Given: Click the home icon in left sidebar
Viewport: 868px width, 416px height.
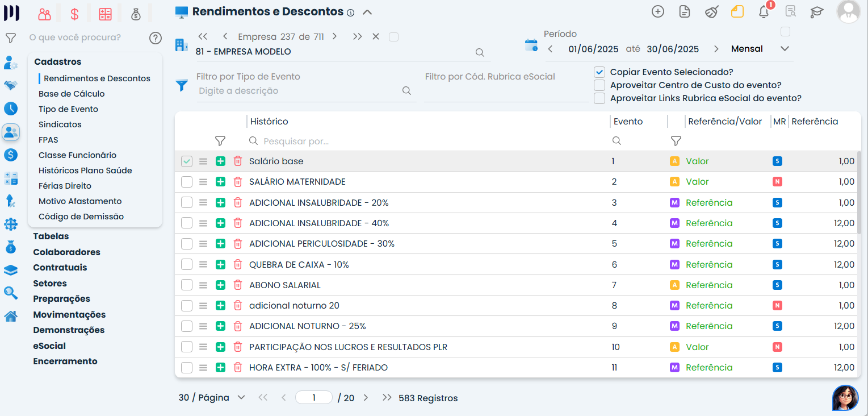Looking at the screenshot, I should point(11,316).
